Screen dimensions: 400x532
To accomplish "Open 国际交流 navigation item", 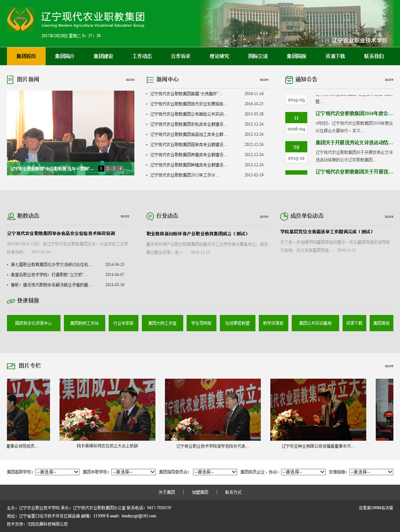I will [x=258, y=56].
